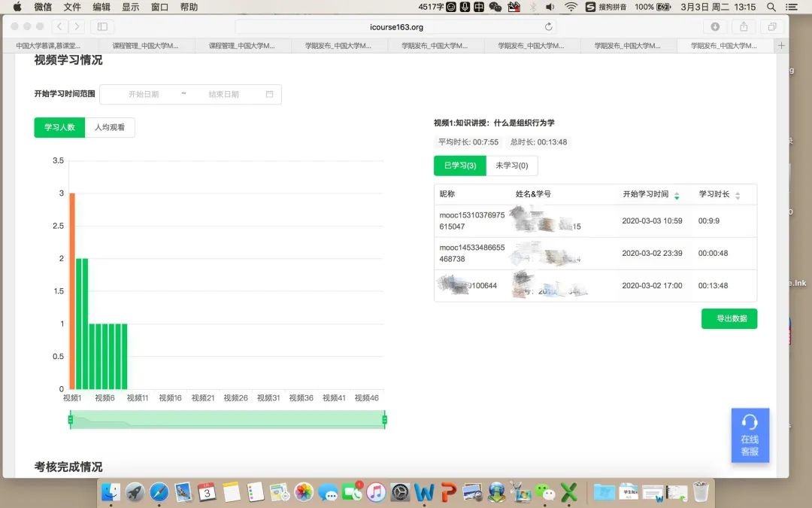Click the 导出数据 export button
812x508 pixels.
[729, 318]
